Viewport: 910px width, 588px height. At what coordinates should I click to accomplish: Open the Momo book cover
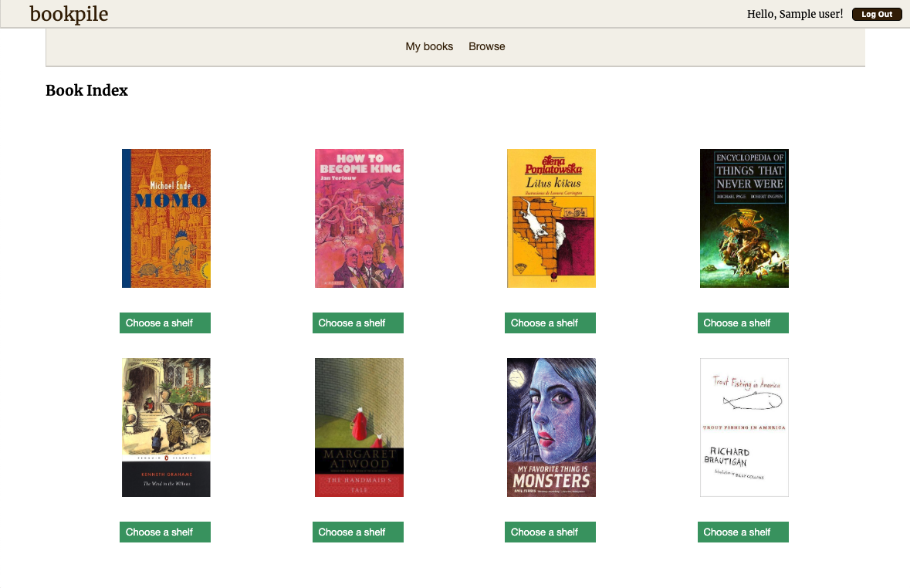point(166,218)
